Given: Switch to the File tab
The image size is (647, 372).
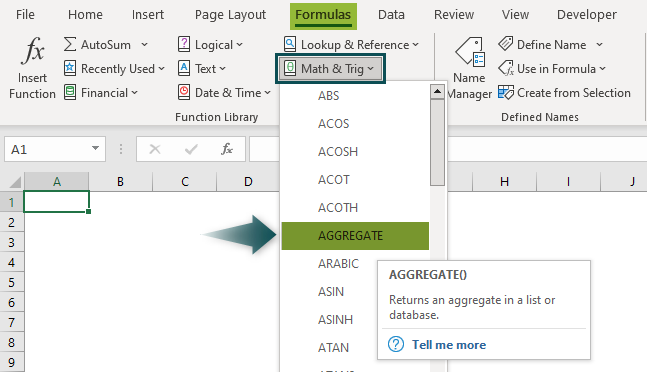Looking at the screenshot, I should [x=25, y=14].
